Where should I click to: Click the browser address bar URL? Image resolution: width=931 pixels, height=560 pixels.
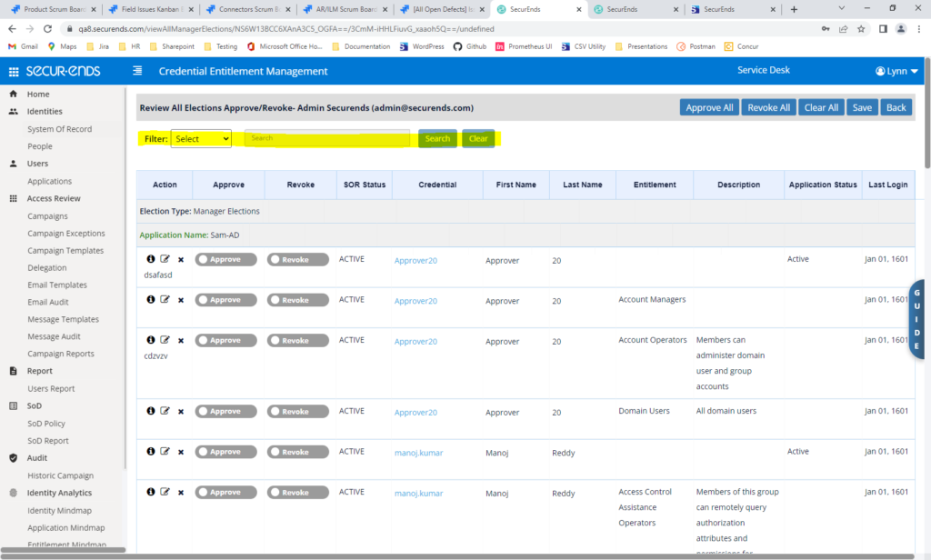286,28
